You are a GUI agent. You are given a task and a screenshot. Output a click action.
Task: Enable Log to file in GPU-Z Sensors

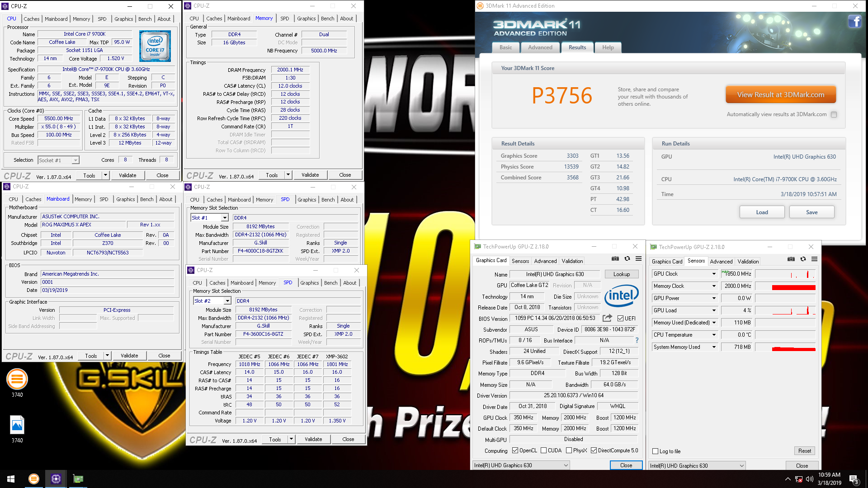coord(656,451)
